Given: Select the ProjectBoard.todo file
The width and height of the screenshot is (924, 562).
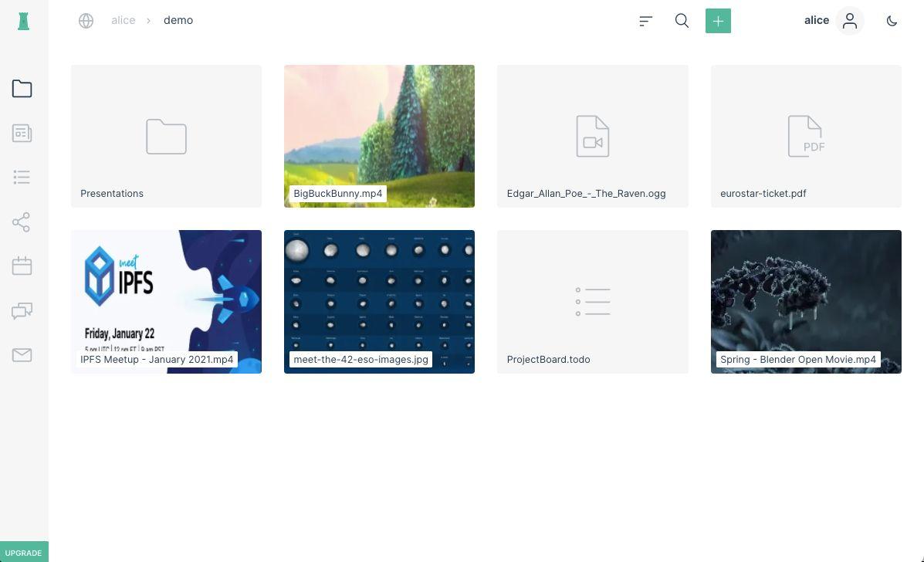Looking at the screenshot, I should coord(592,302).
